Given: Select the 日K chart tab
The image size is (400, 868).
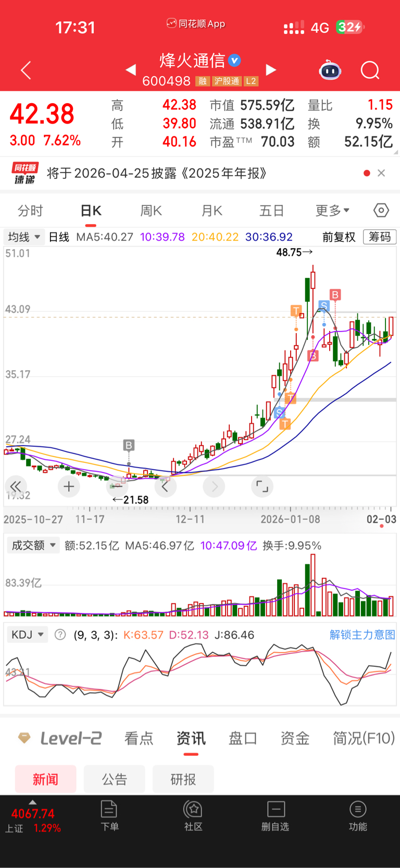Looking at the screenshot, I should [91, 211].
